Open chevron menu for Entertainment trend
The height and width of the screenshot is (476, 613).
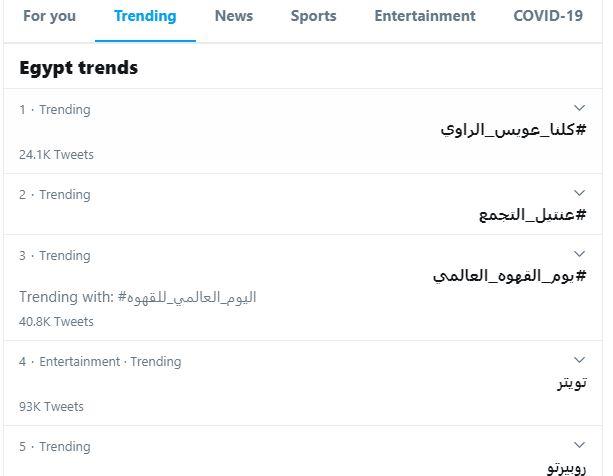click(579, 359)
